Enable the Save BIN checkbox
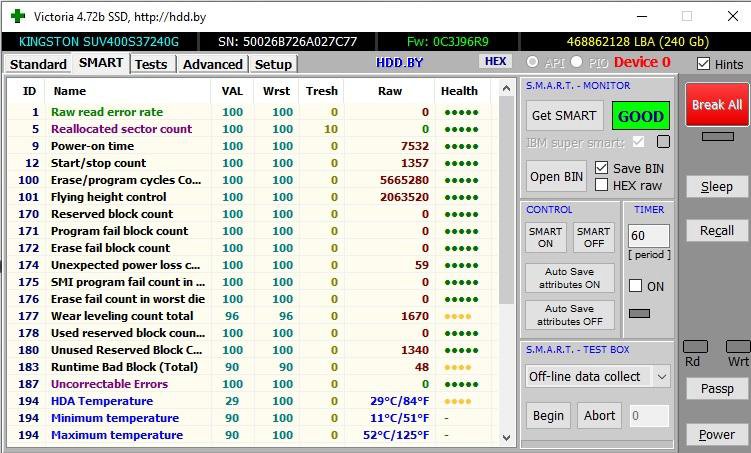Screen dimensions: 751x453 pos(601,168)
